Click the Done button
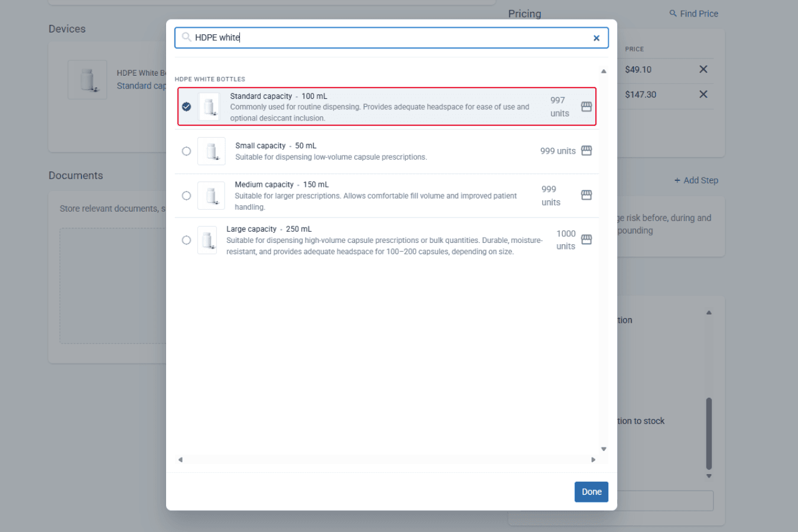Viewport: 798px width, 532px height. point(591,492)
